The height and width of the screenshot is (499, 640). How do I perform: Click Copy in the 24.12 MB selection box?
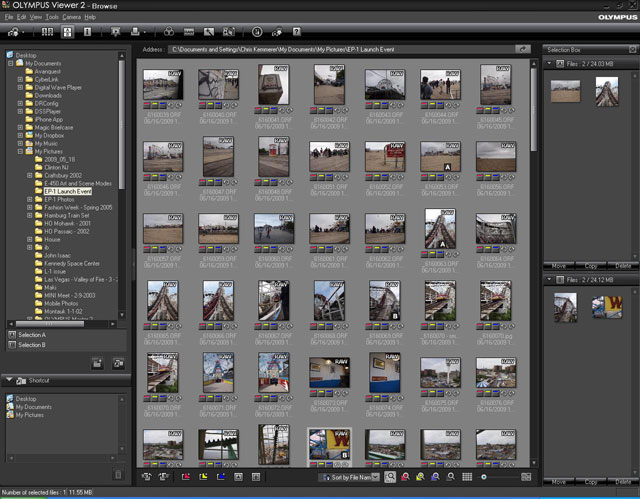pos(591,482)
